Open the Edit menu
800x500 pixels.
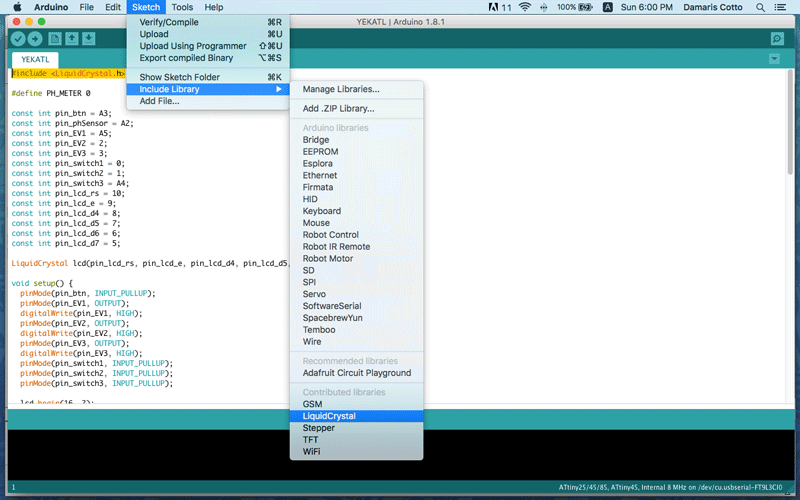pos(113,7)
